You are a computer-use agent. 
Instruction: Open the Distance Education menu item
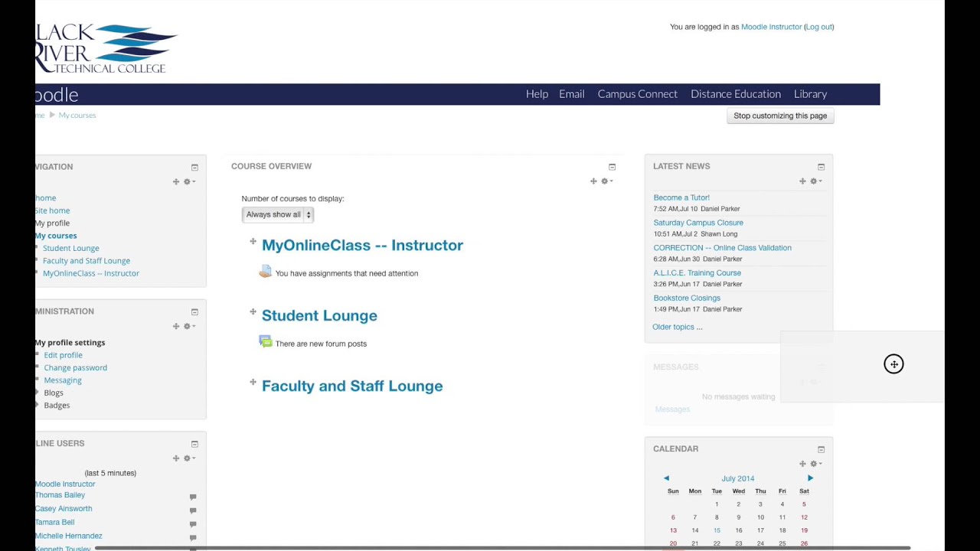pos(736,94)
